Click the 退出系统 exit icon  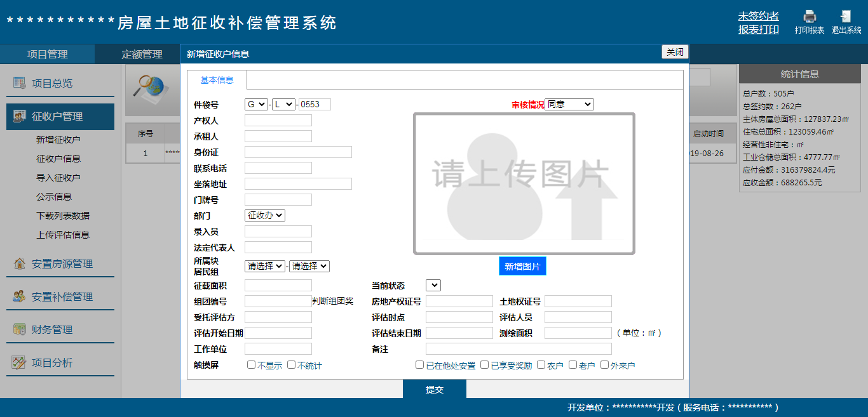[x=846, y=16]
